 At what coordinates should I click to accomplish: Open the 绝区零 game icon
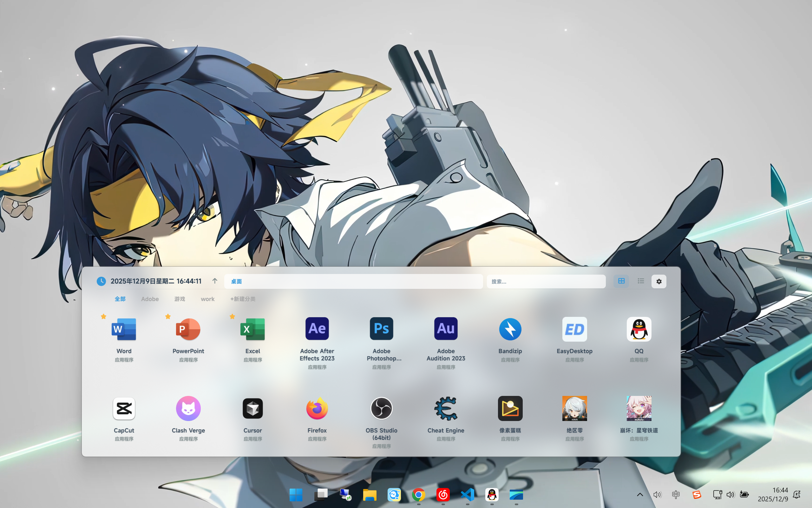point(574,409)
